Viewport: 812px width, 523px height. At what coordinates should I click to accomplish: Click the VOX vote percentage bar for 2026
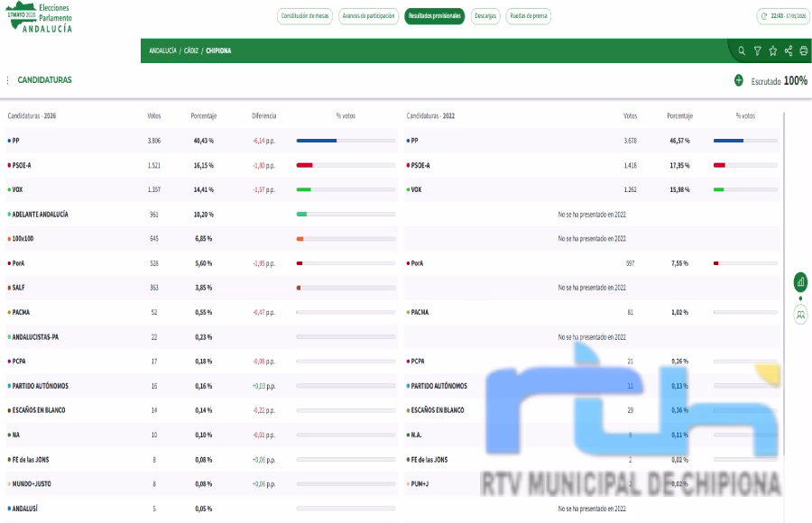(346, 189)
